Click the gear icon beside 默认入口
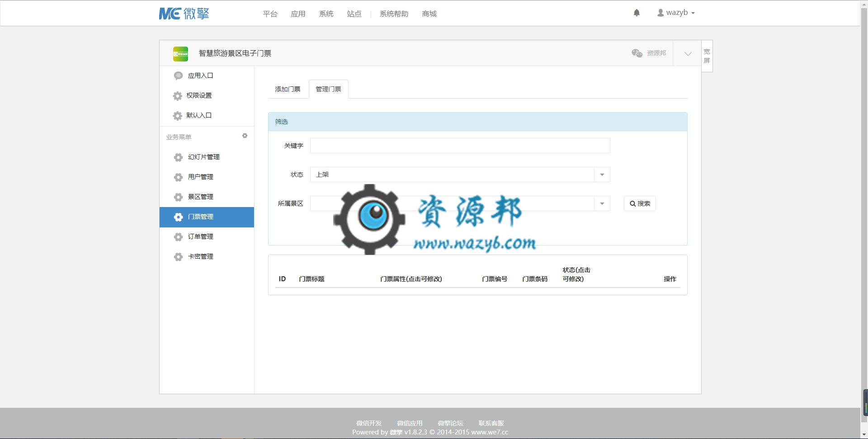Viewport: 868px width, 439px height. (177, 115)
